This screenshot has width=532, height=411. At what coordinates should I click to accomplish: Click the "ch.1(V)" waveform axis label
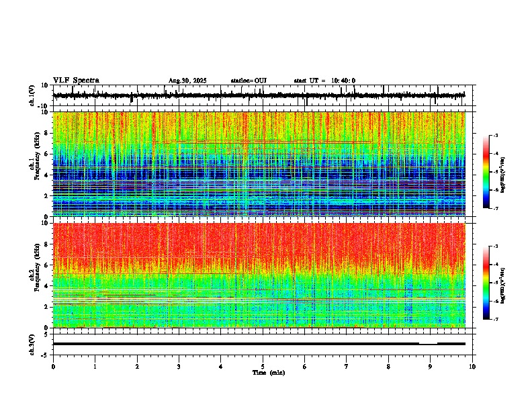pyautogui.click(x=32, y=95)
